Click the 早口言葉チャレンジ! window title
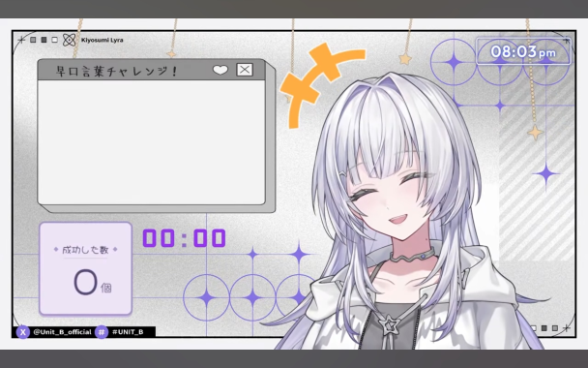 [116, 71]
